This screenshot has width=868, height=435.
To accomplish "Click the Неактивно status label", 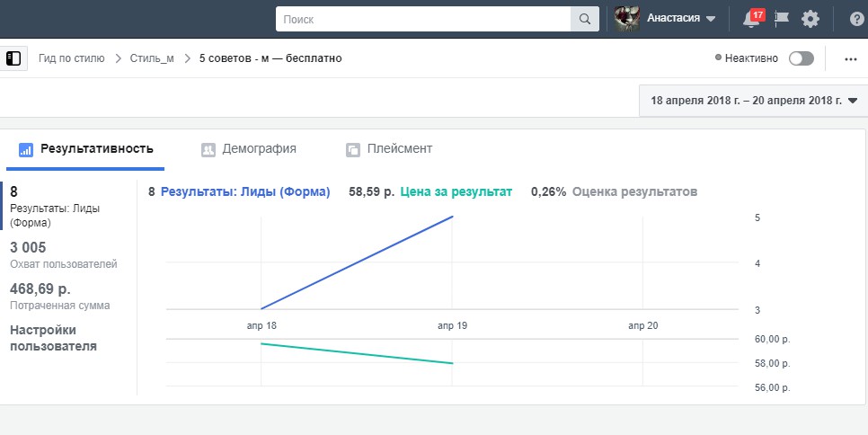I will click(751, 58).
